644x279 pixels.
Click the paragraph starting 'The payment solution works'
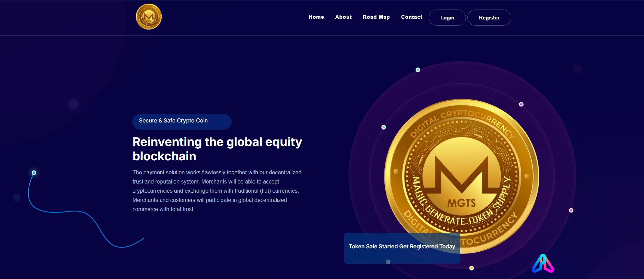click(217, 191)
